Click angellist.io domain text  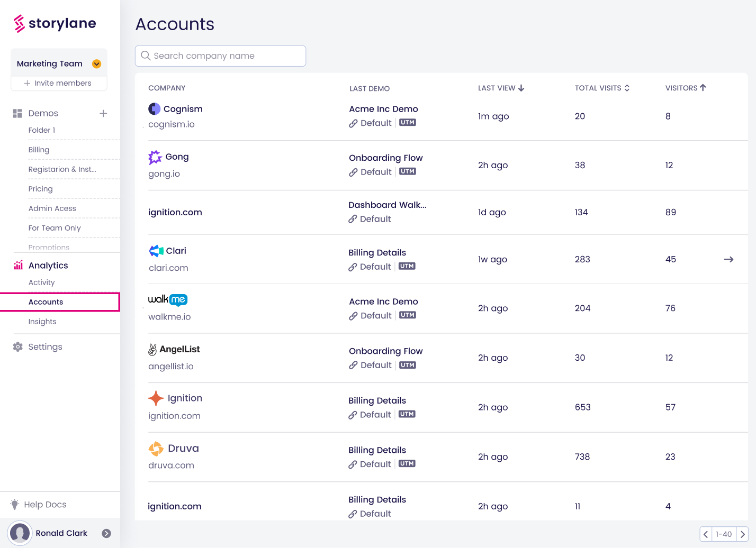coord(170,366)
